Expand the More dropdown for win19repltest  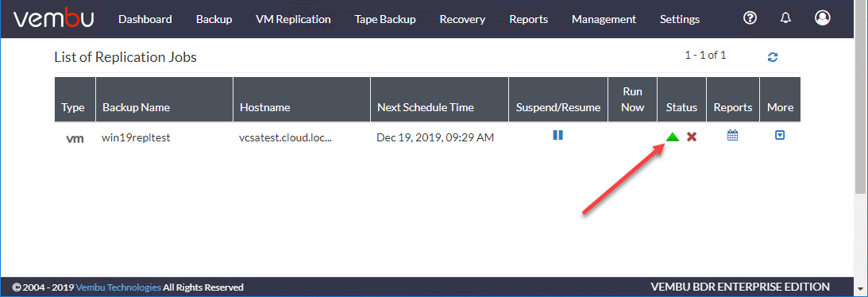coord(780,135)
